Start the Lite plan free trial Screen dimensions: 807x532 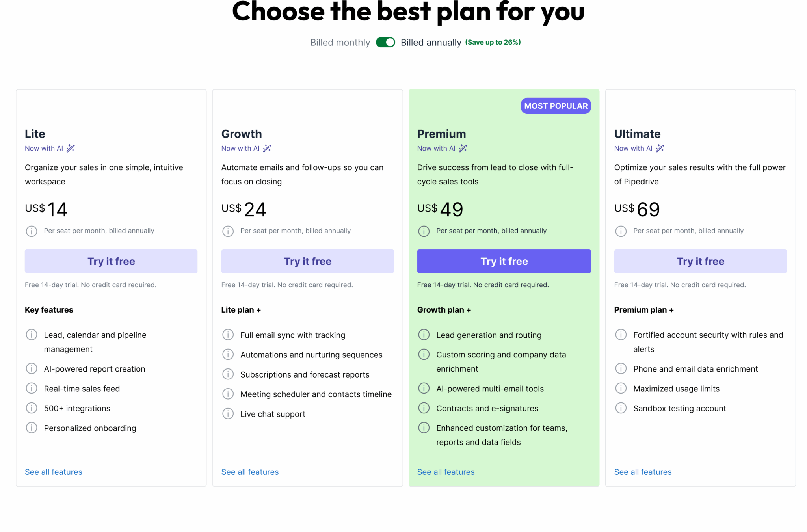[x=111, y=261]
